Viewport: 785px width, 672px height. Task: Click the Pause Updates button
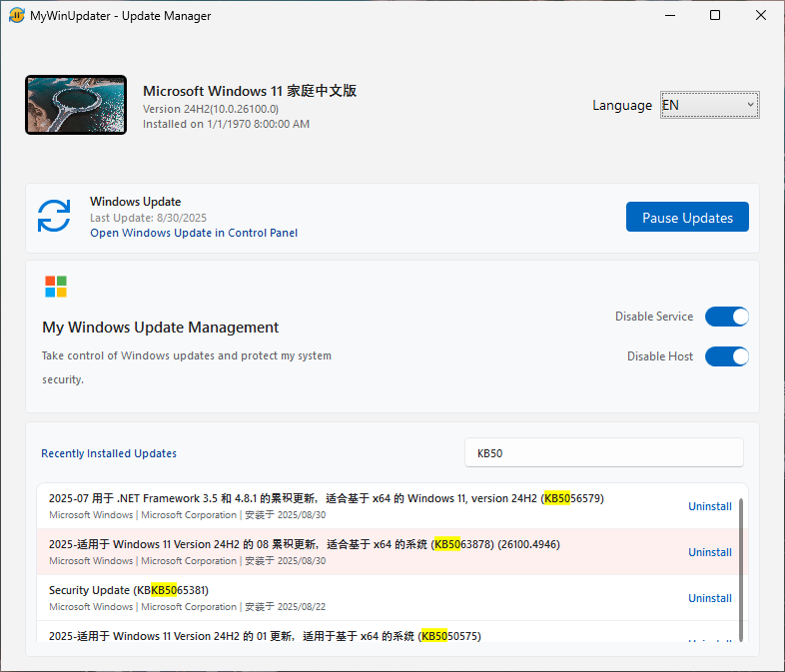[687, 217]
